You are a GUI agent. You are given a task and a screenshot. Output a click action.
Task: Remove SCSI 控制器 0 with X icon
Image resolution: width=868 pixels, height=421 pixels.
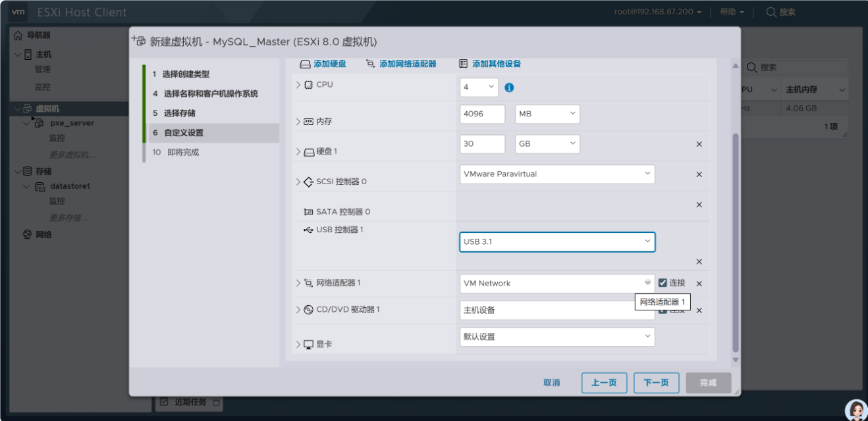[x=699, y=174]
